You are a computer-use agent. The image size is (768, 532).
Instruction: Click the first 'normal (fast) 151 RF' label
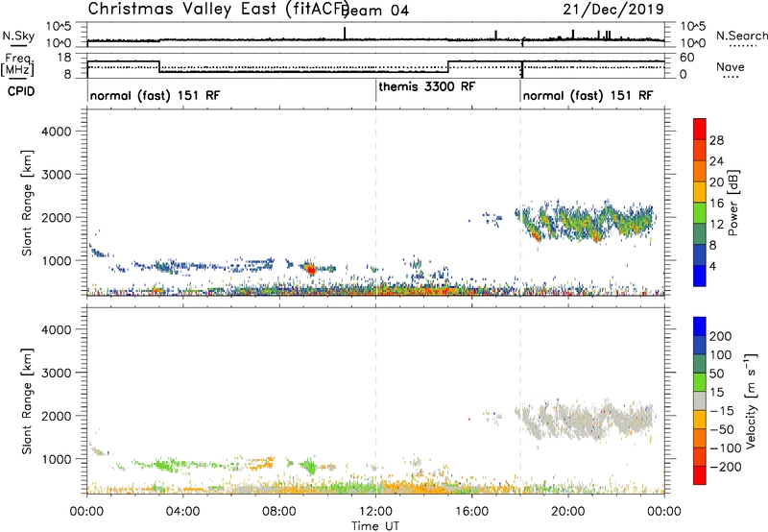click(x=155, y=95)
